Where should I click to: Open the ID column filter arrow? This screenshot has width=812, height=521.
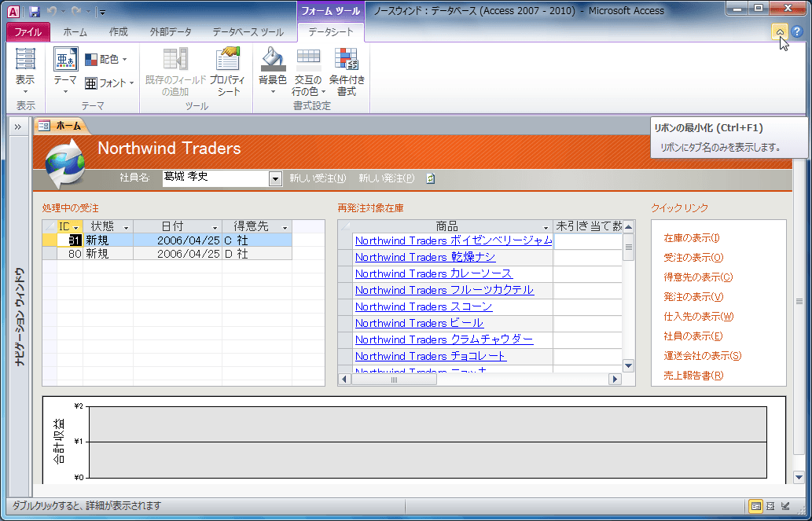(x=76, y=227)
